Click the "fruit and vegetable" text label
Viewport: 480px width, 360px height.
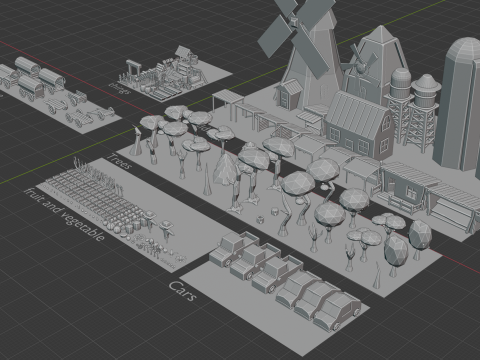[64, 214]
